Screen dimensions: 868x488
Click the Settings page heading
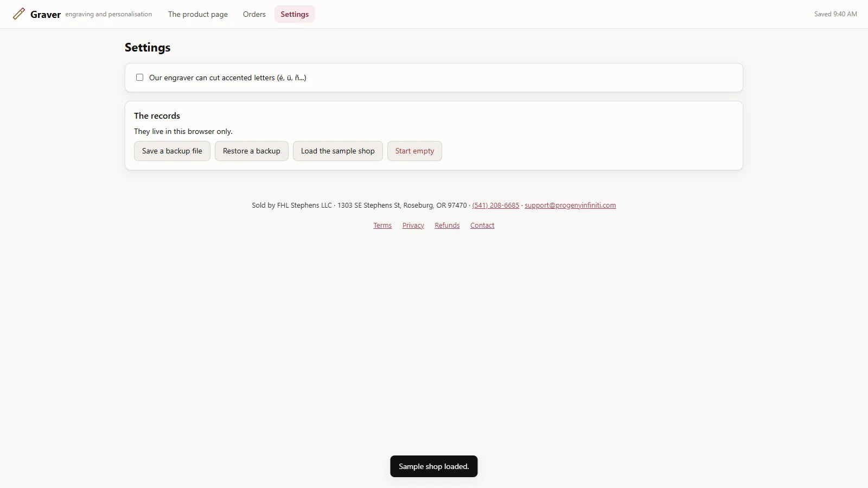click(148, 48)
